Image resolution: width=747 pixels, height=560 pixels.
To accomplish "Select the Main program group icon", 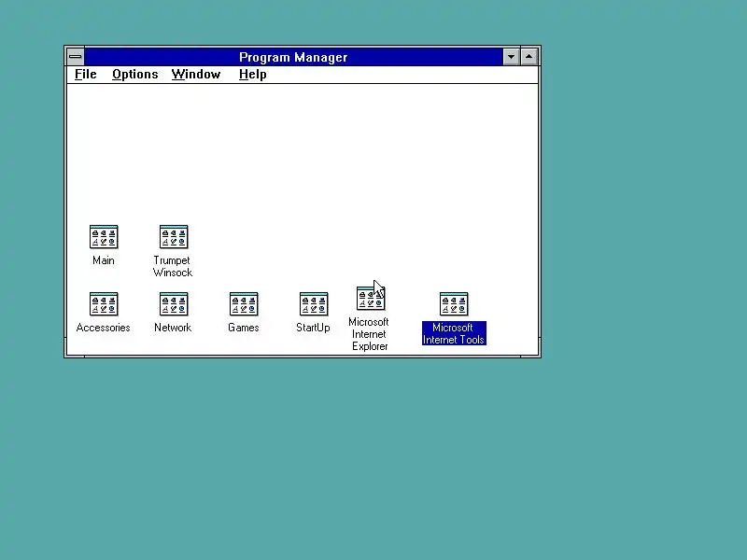I will pyautogui.click(x=104, y=237).
